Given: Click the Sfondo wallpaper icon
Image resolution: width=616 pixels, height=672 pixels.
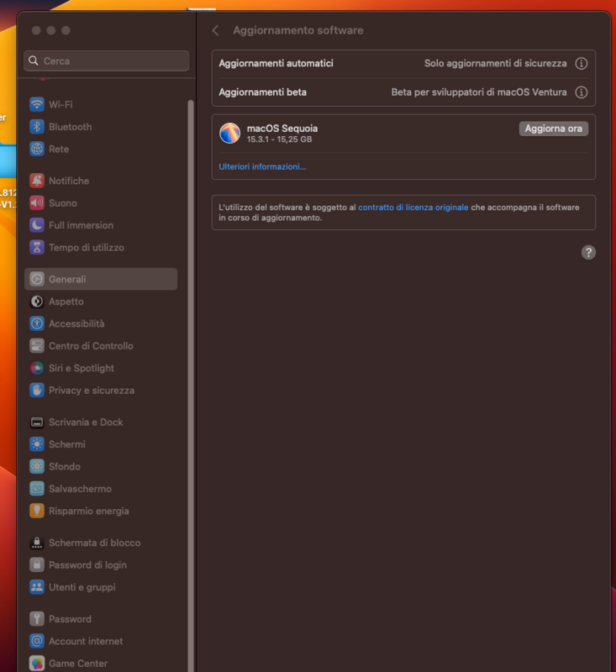Looking at the screenshot, I should (37, 467).
